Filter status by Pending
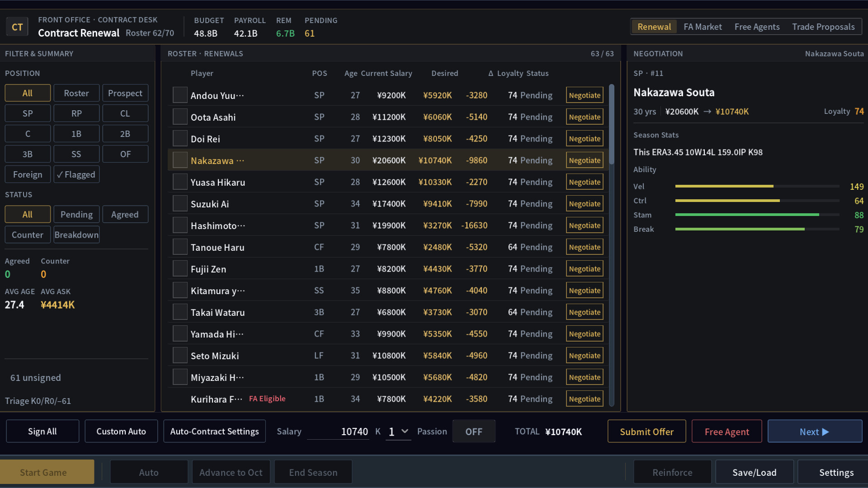The image size is (868, 488). click(76, 215)
